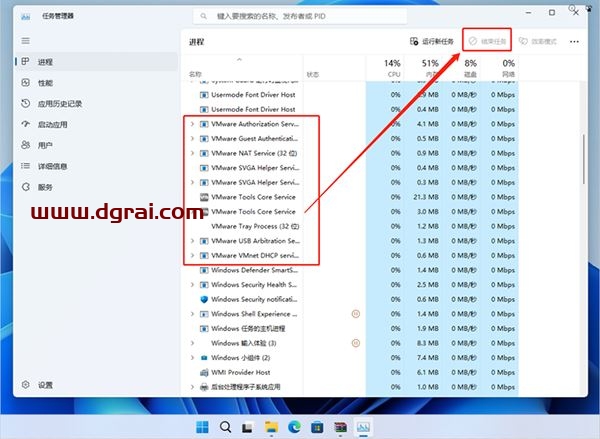Image resolution: width=600 pixels, height=439 pixels.
Task: Click the search box for processes
Action: [300, 16]
